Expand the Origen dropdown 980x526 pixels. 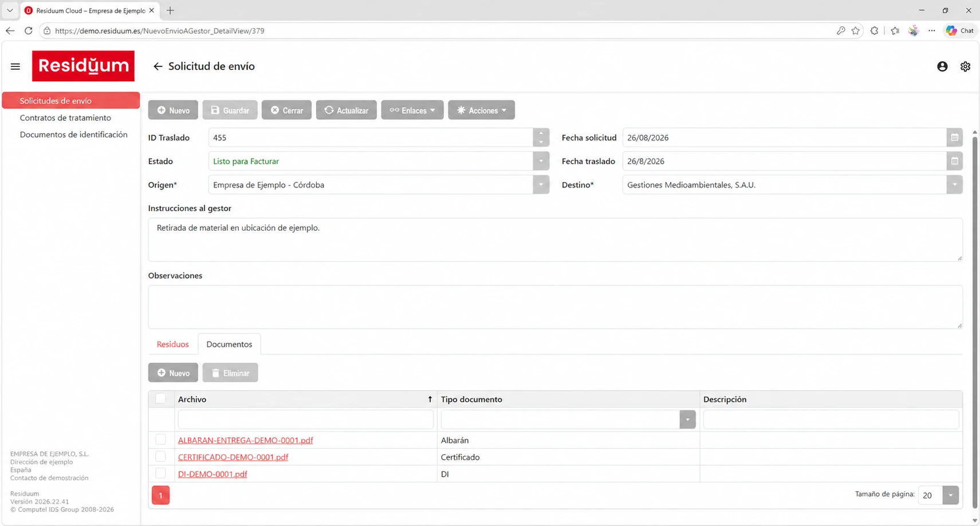pos(541,185)
